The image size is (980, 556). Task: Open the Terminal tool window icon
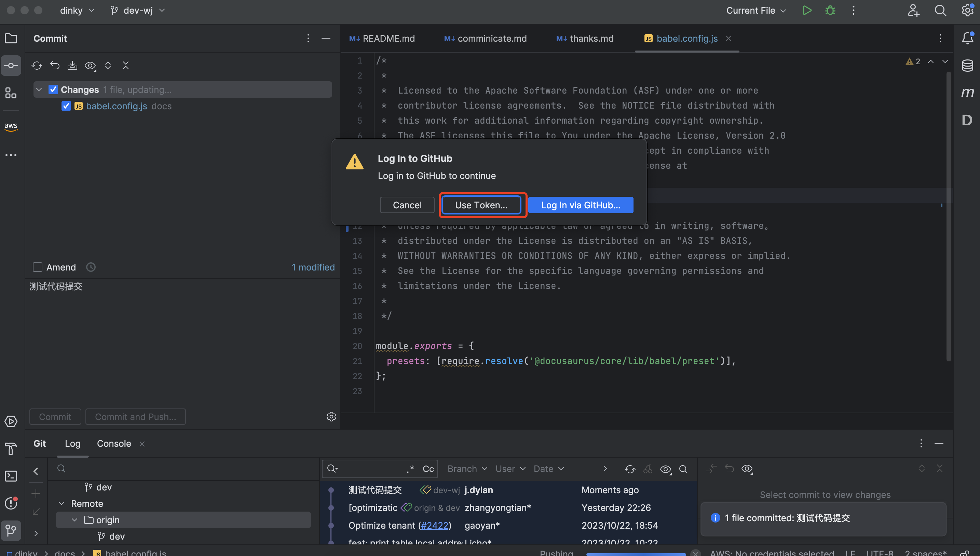pyautogui.click(x=11, y=476)
